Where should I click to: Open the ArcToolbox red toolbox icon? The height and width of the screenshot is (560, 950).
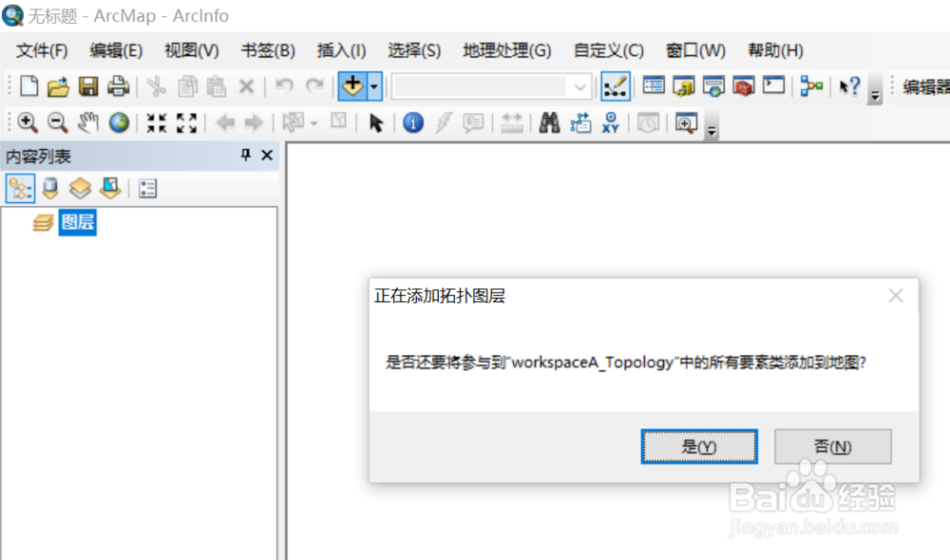[x=744, y=86]
